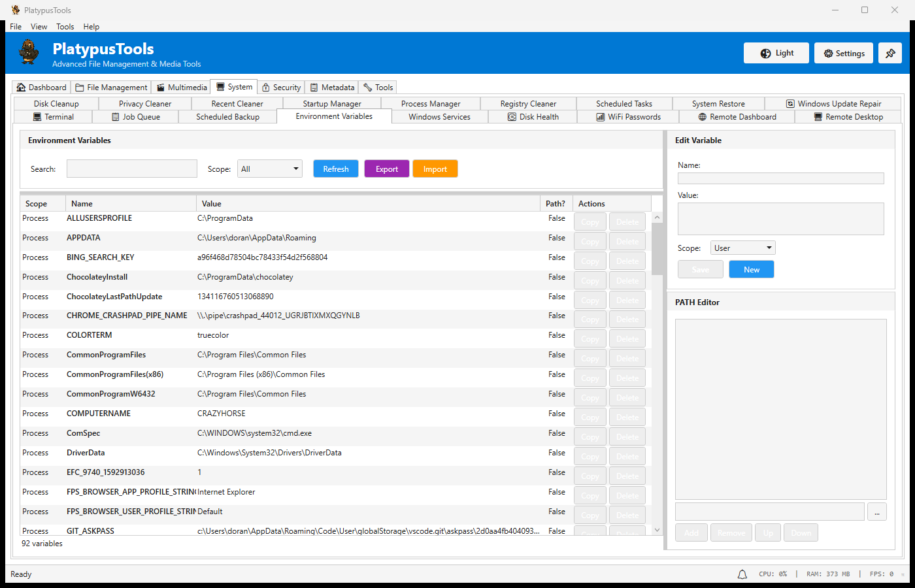Click the blue Refresh button

(335, 169)
